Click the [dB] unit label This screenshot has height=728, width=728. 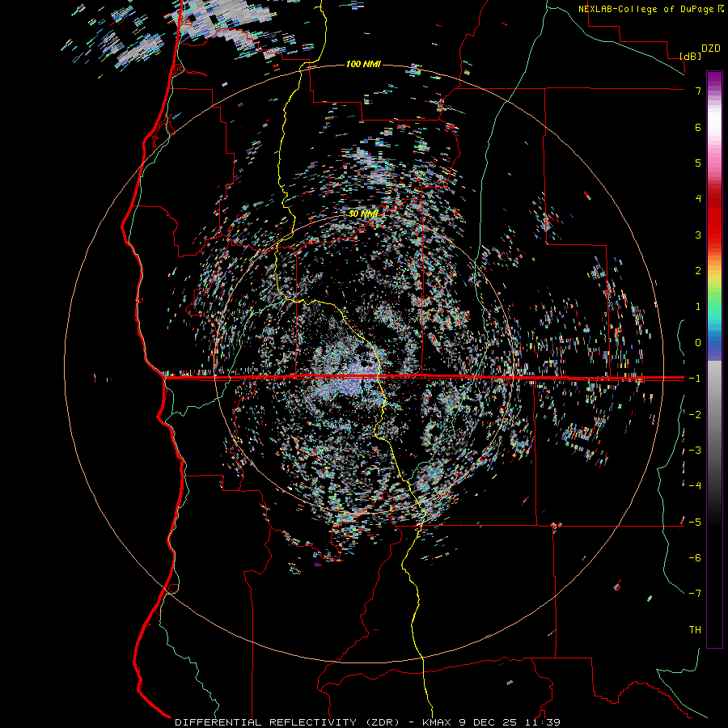pos(691,56)
